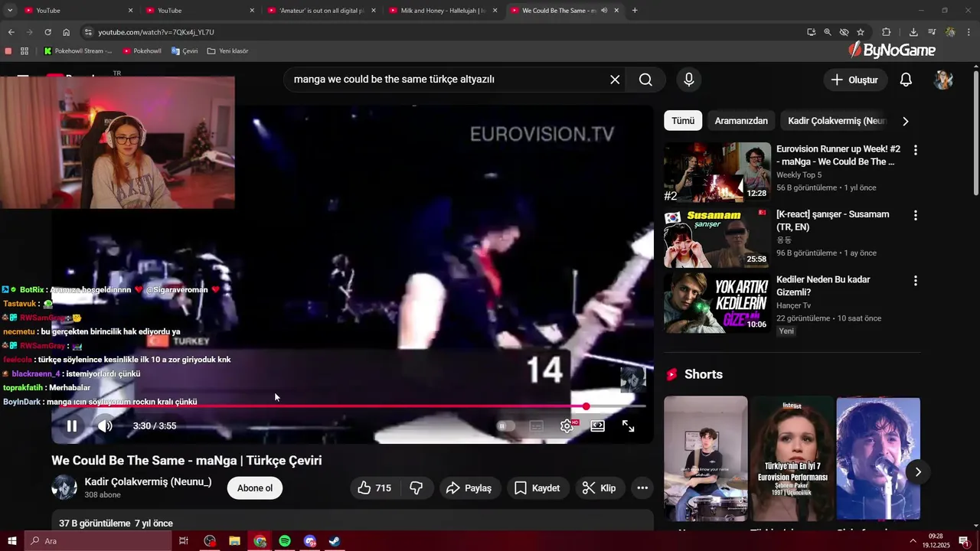Viewport: 980px width, 551px height.
Task: Show hidden system tray icons
Action: point(913,541)
